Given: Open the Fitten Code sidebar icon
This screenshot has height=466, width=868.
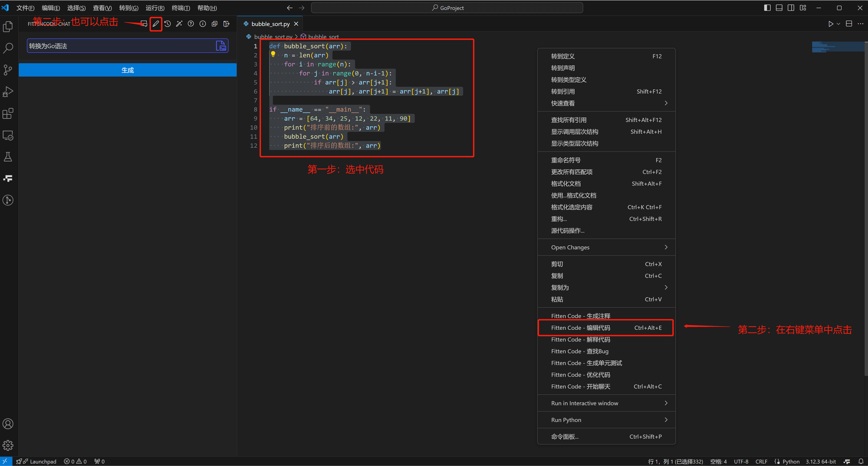Looking at the screenshot, I should click(8, 178).
